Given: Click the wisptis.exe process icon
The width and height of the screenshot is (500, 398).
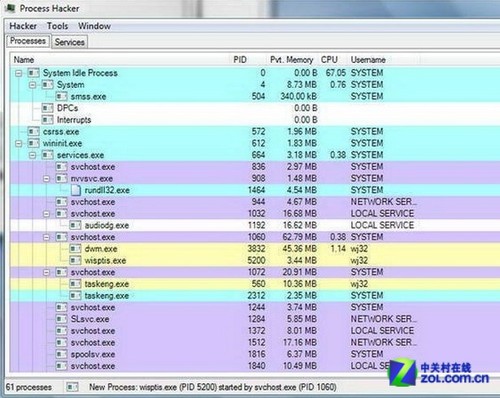Looking at the screenshot, I should click(75, 260).
